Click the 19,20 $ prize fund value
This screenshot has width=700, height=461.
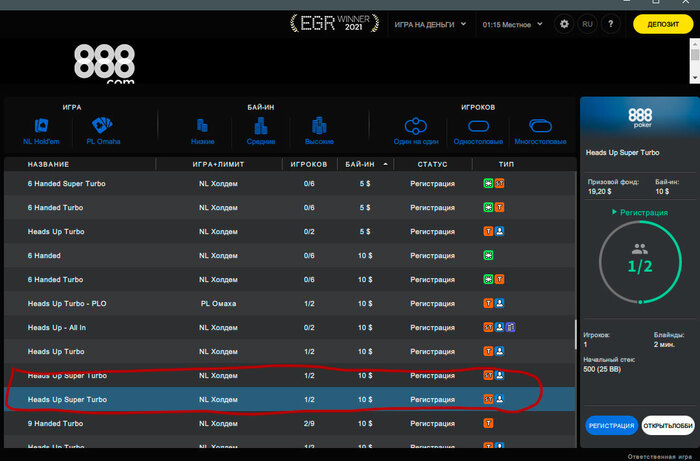[600, 191]
